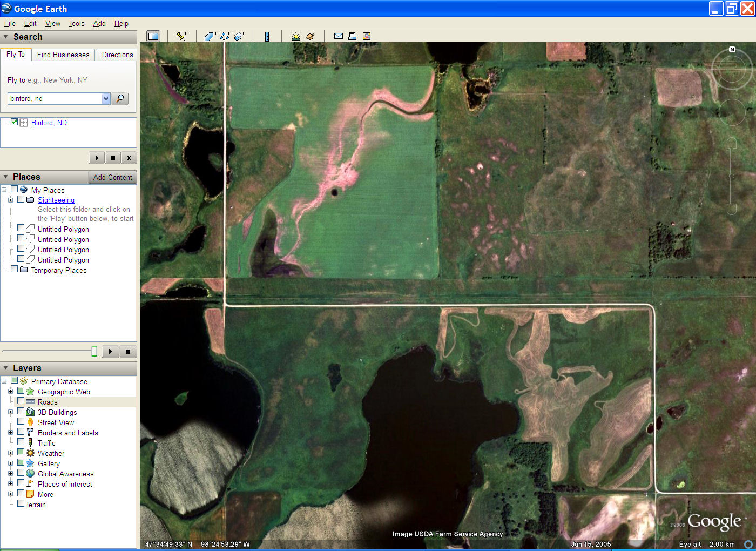Open the View menu
The height and width of the screenshot is (551, 756).
click(53, 23)
